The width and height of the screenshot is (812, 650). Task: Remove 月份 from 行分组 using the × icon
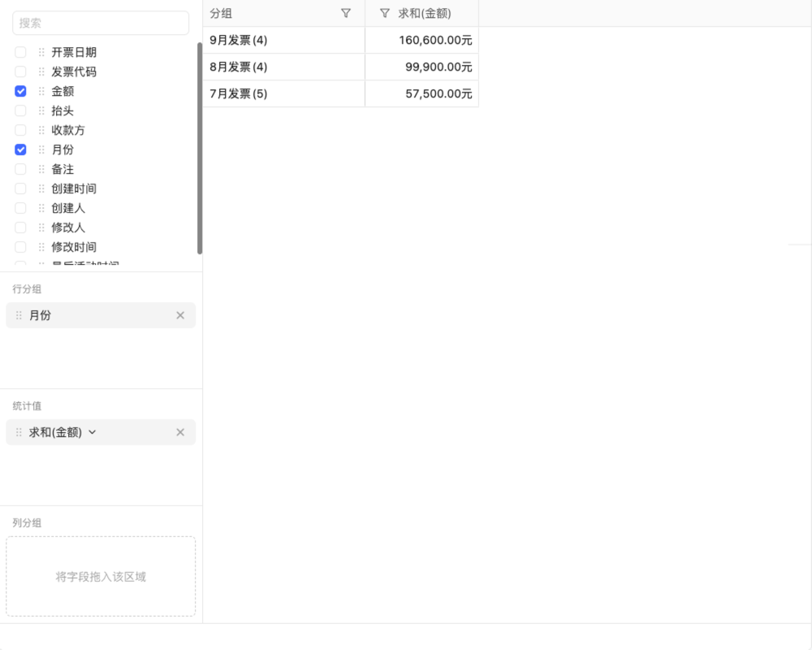point(180,315)
